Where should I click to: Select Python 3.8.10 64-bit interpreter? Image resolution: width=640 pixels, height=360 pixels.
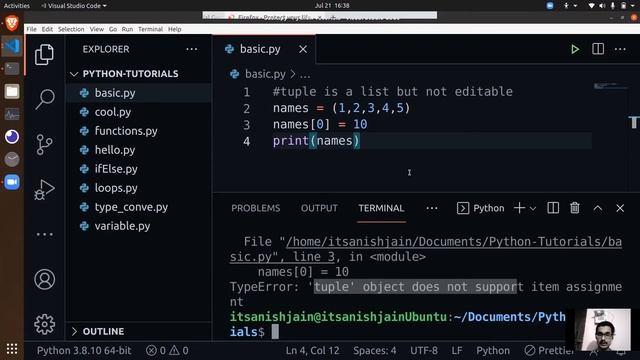84,350
